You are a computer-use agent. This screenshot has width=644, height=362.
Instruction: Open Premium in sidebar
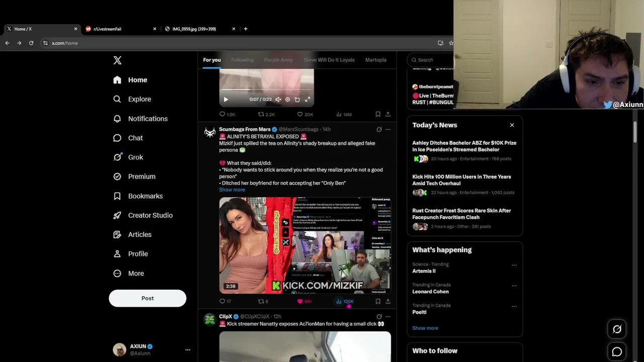tap(134, 176)
